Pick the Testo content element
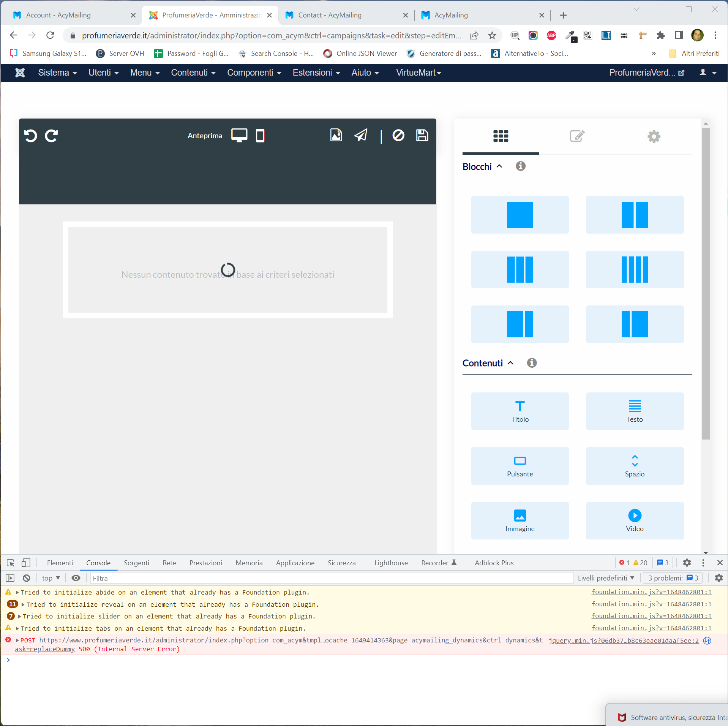 tap(635, 411)
